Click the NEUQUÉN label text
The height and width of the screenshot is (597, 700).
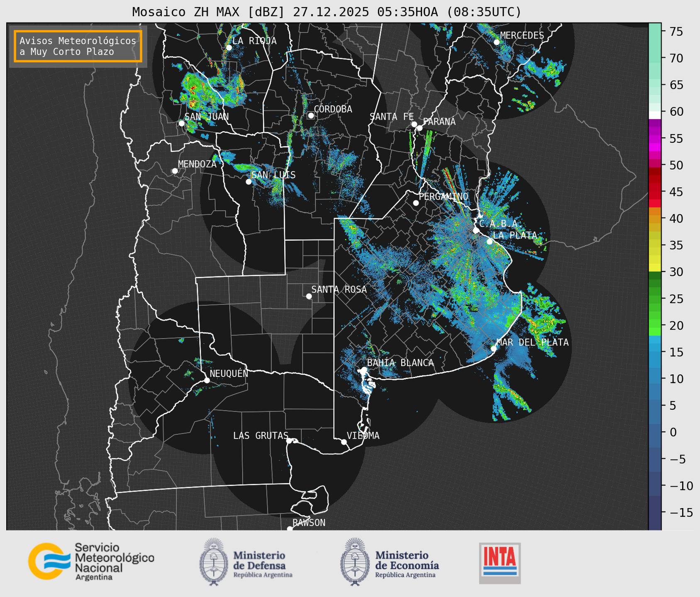coord(229,373)
